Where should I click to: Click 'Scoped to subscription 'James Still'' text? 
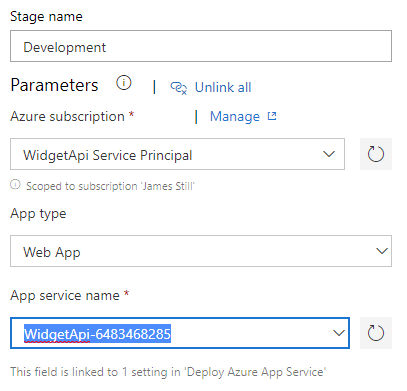pyautogui.click(x=110, y=186)
